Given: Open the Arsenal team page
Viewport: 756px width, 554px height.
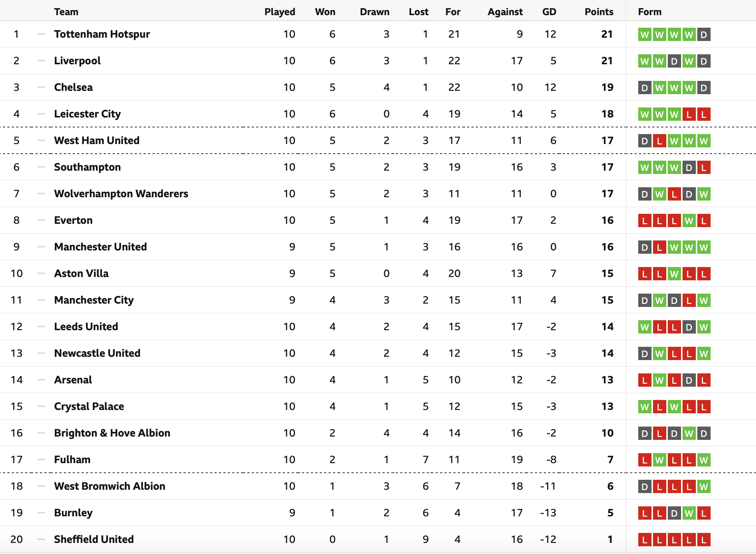Looking at the screenshot, I should click(x=73, y=380).
